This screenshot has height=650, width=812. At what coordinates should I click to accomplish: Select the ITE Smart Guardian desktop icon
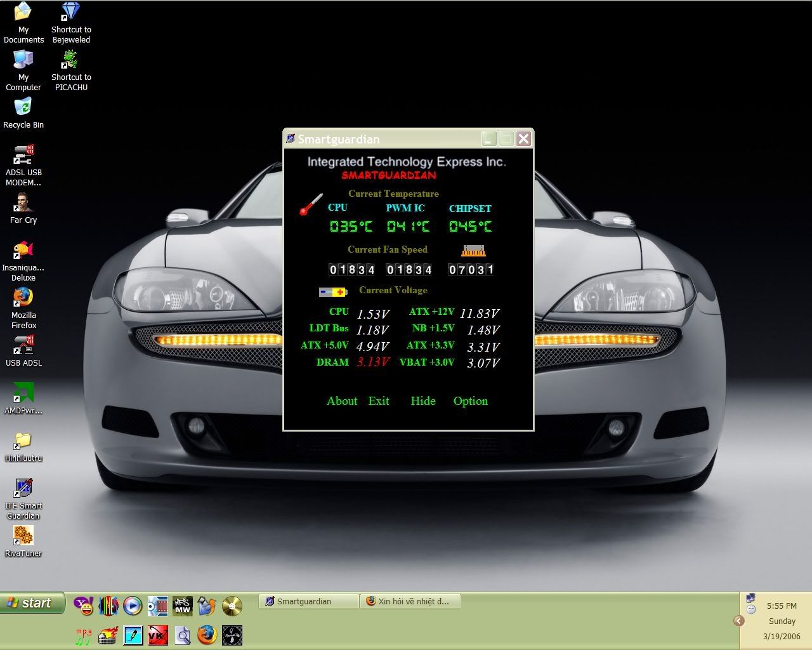click(23, 498)
